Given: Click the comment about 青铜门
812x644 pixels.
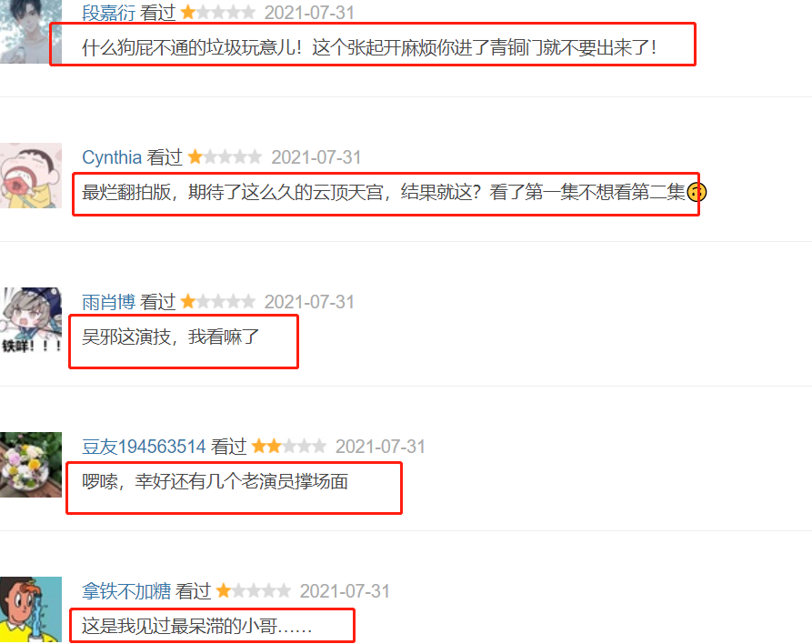Looking at the screenshot, I should [368, 47].
